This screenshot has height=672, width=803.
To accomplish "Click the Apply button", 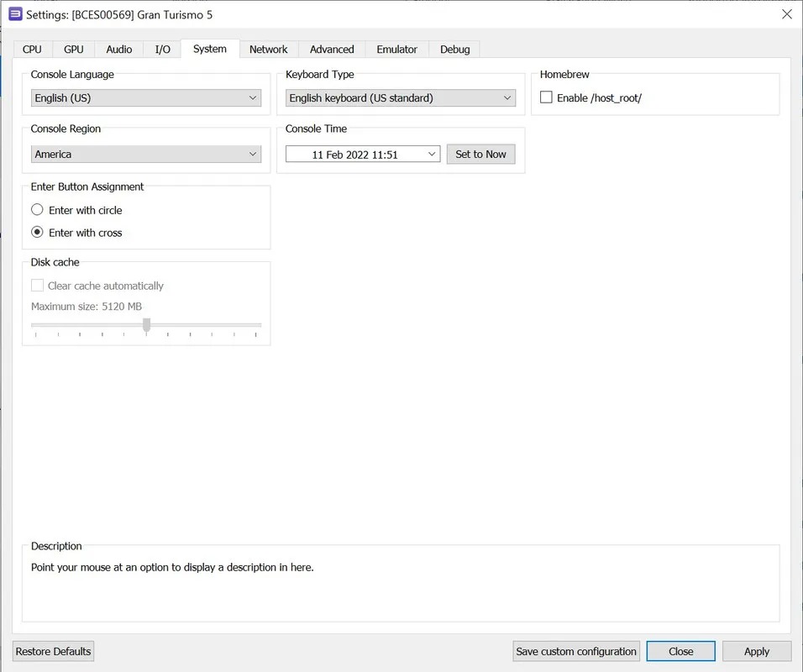I will tap(757, 651).
